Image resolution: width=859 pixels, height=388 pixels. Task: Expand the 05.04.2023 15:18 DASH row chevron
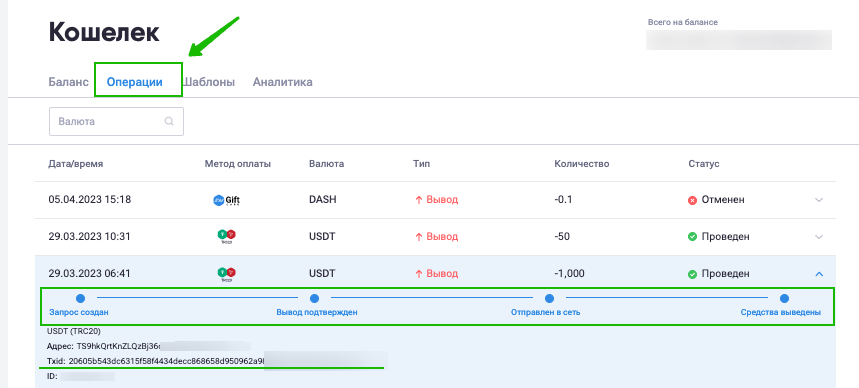pyautogui.click(x=819, y=200)
